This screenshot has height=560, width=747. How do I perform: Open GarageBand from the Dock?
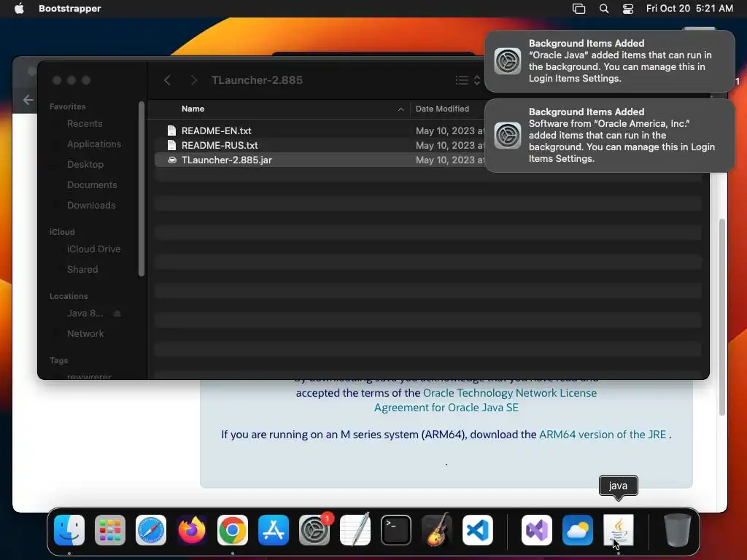point(437,530)
